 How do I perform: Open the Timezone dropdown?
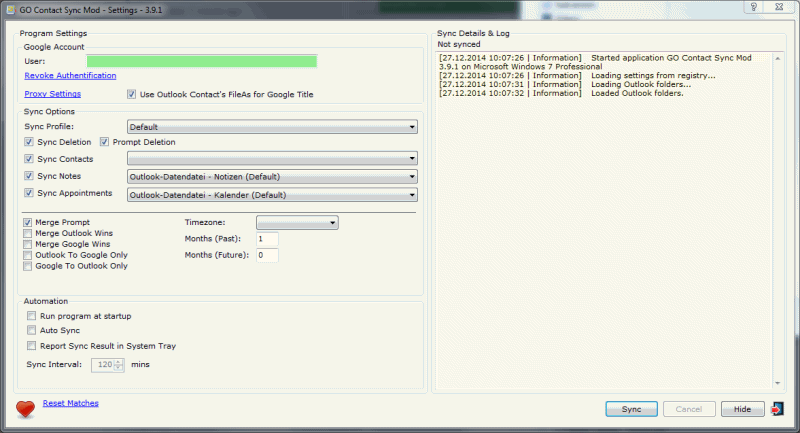(297, 222)
